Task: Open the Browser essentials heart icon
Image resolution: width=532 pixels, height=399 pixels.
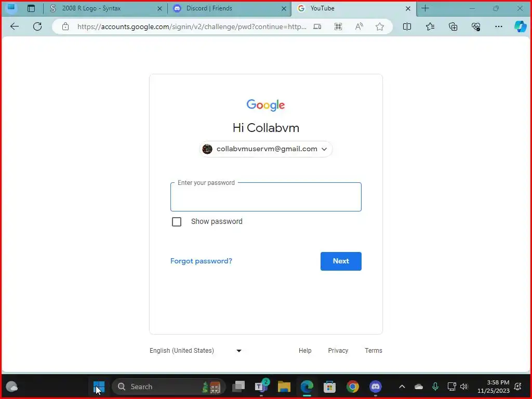Action: (476, 26)
